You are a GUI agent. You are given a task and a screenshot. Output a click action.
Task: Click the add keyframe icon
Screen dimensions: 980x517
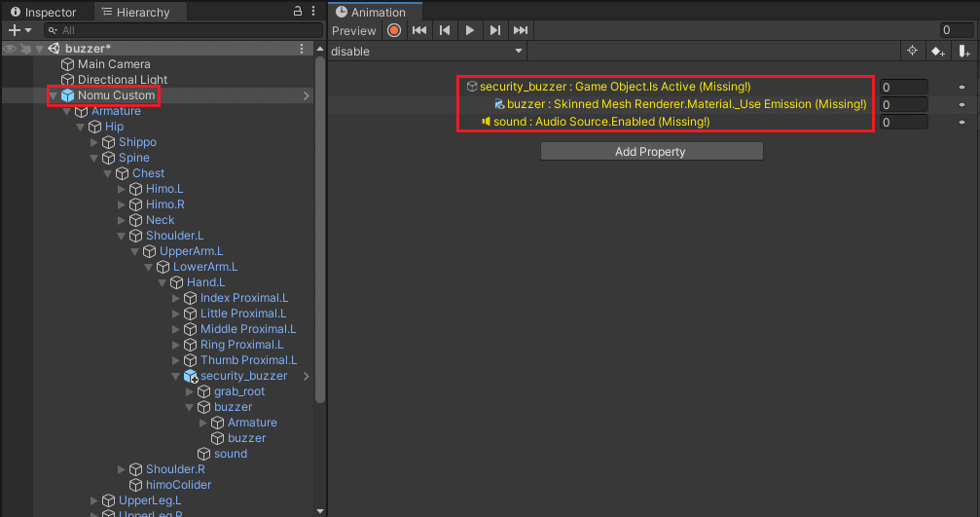coord(937,52)
